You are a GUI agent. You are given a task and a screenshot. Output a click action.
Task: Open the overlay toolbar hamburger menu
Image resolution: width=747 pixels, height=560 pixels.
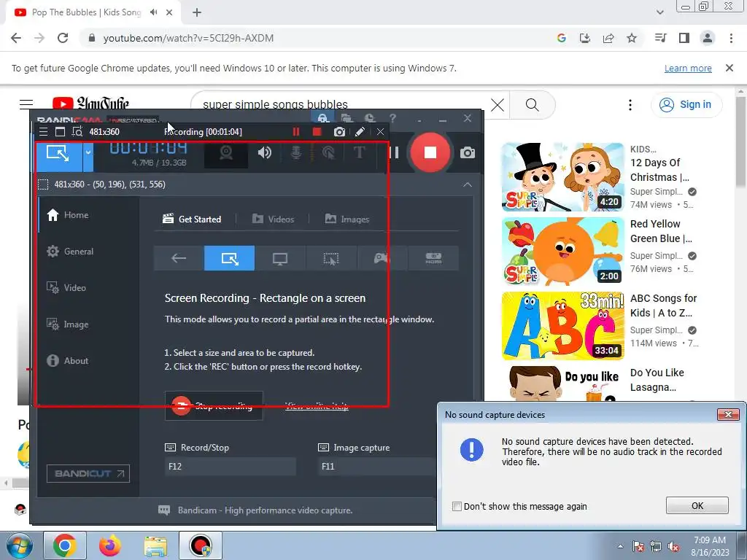point(43,132)
